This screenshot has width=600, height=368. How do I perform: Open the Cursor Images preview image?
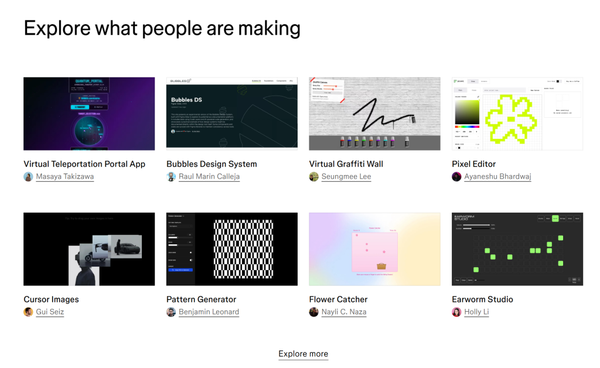pyautogui.click(x=89, y=249)
